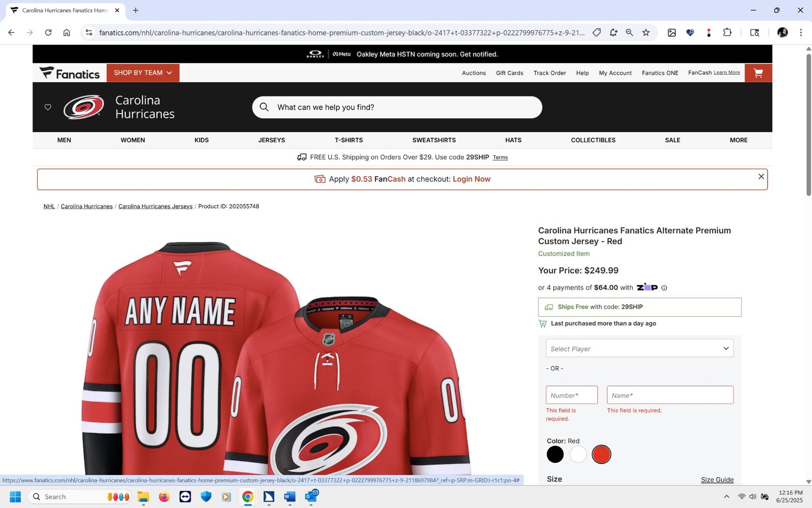Viewport: 812px width, 508px height.
Task: Open the JERSEYS category menu
Action: click(272, 140)
